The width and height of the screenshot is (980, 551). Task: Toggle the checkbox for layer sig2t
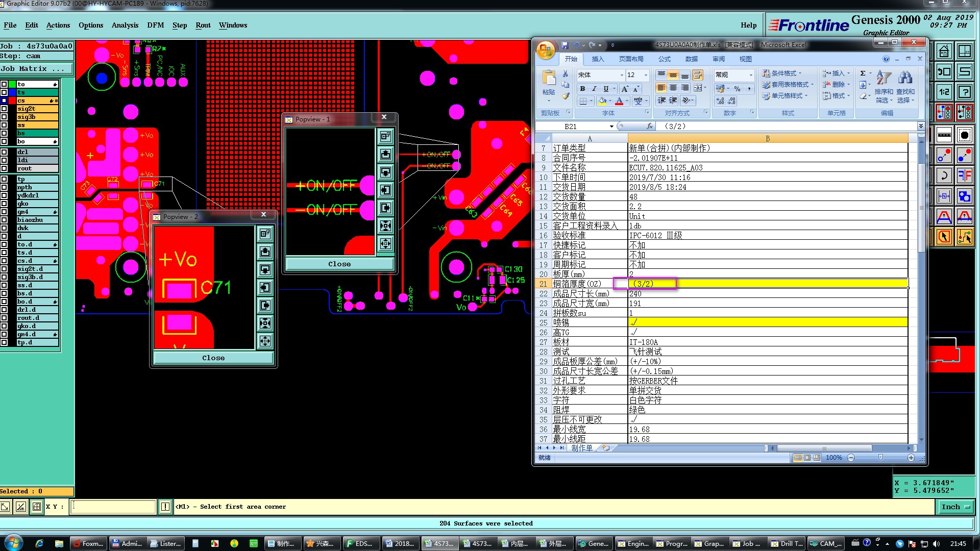click(x=4, y=109)
